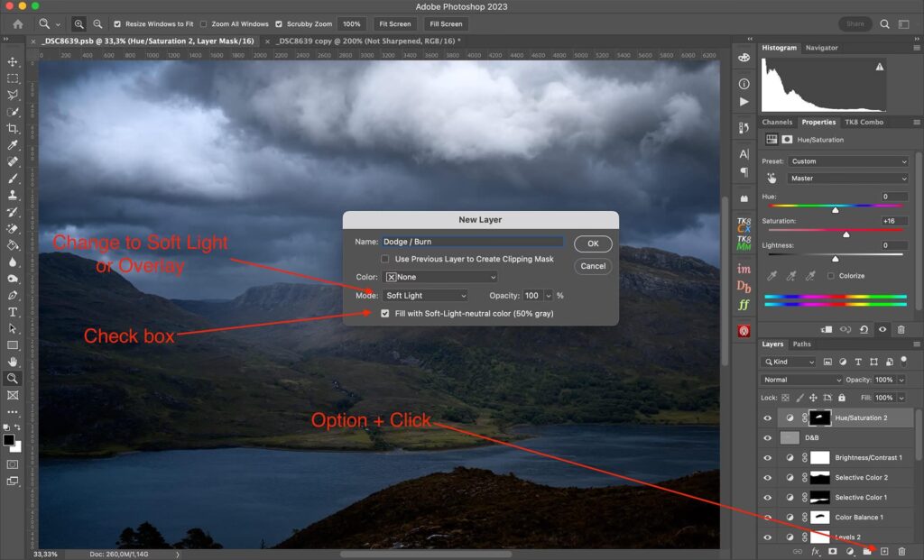Select the Hand tool
The image size is (924, 560).
point(13,362)
